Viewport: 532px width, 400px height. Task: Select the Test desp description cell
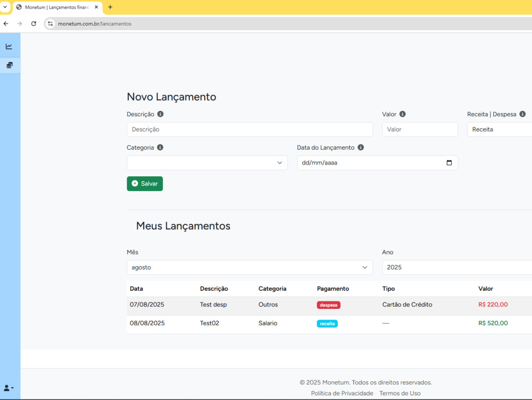coord(213,305)
